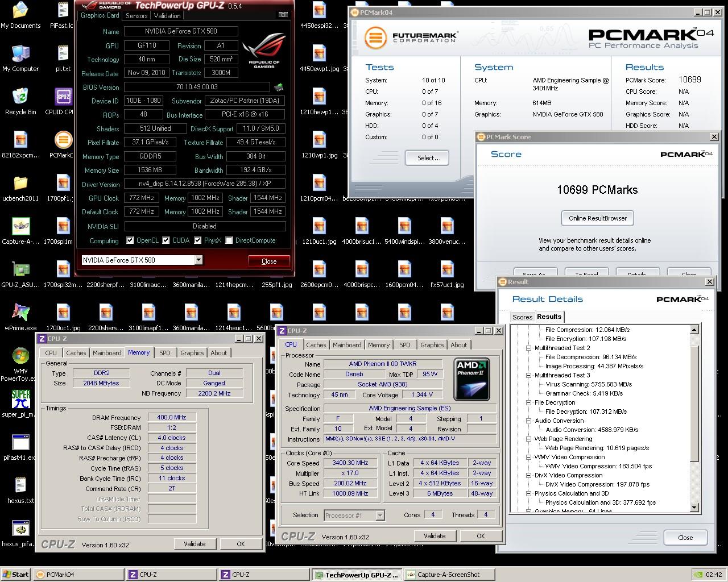Open the SPD tab in the Memory CPU-Z window
728x582 pixels.
click(x=165, y=353)
